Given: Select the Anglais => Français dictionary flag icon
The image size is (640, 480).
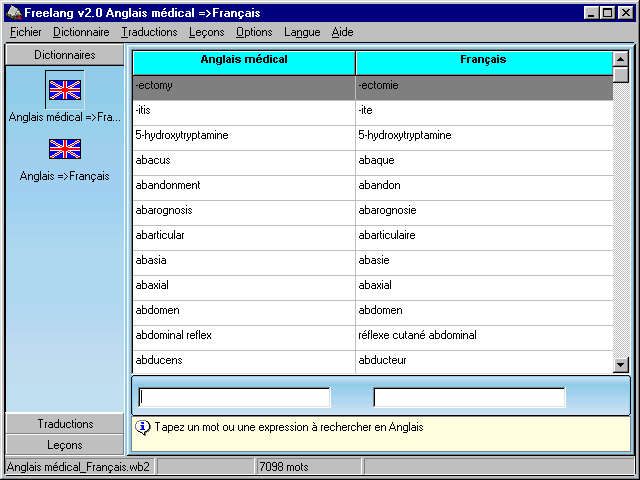Looking at the screenshot, I should click(x=65, y=149).
